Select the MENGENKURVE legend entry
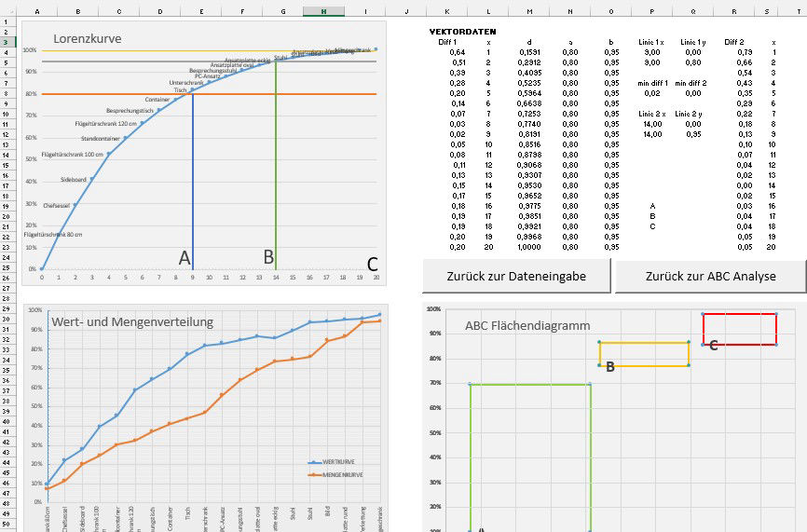 pos(340,475)
